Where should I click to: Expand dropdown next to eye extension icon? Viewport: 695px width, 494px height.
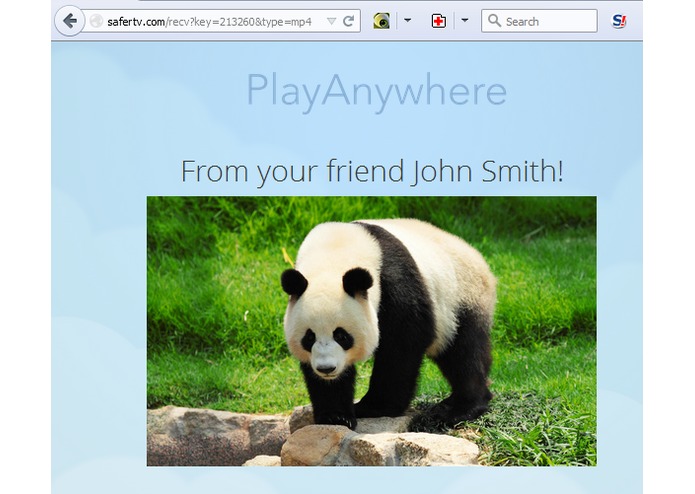click(407, 20)
